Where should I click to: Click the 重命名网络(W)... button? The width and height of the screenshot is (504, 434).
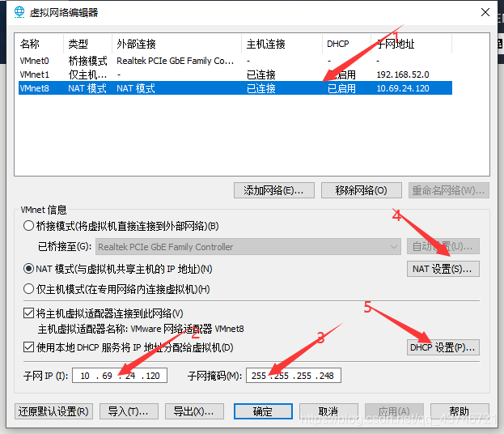(449, 190)
